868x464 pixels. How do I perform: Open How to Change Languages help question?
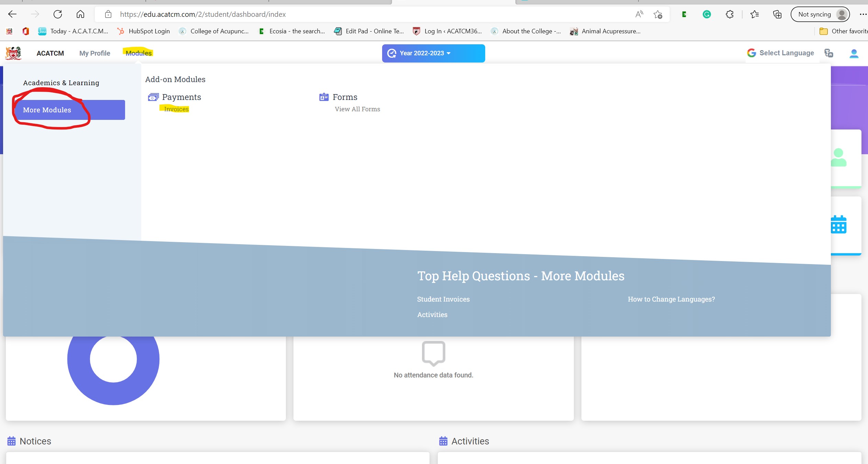pos(671,299)
